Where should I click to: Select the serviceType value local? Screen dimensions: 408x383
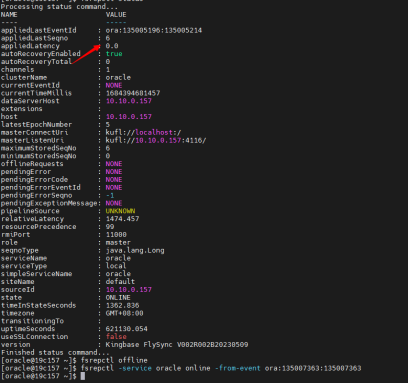click(x=116, y=266)
